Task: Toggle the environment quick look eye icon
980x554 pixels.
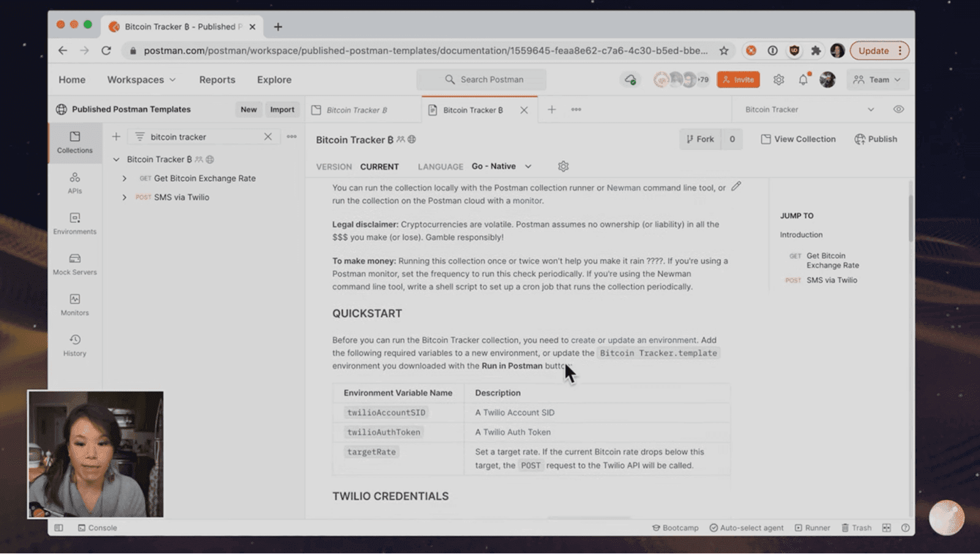Action: point(899,110)
